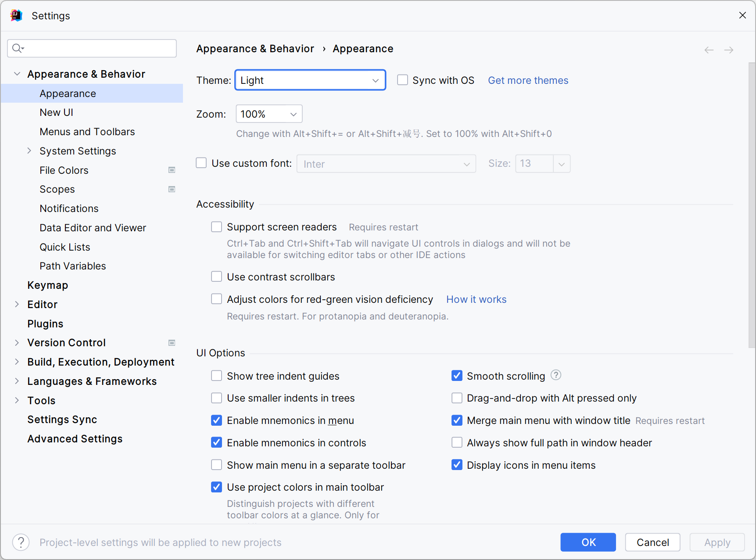Uncheck Display icons in menu items
This screenshot has height=560, width=756.
[x=457, y=465]
